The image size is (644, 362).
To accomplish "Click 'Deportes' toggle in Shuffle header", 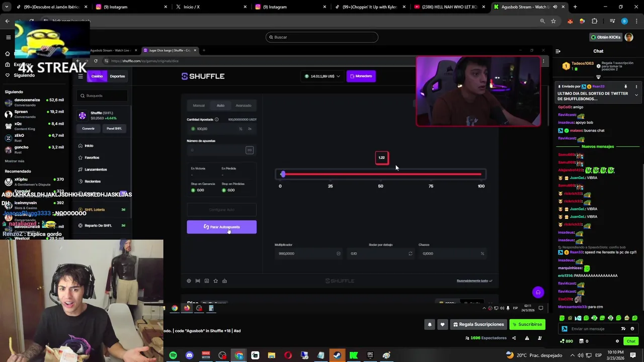I will coord(117,76).
